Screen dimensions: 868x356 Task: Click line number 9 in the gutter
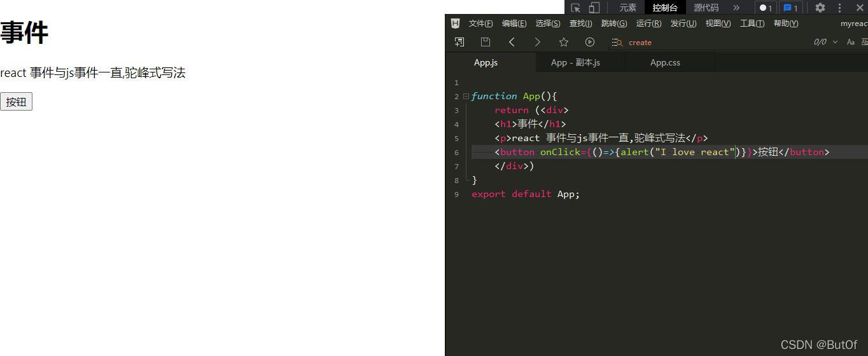(x=456, y=195)
